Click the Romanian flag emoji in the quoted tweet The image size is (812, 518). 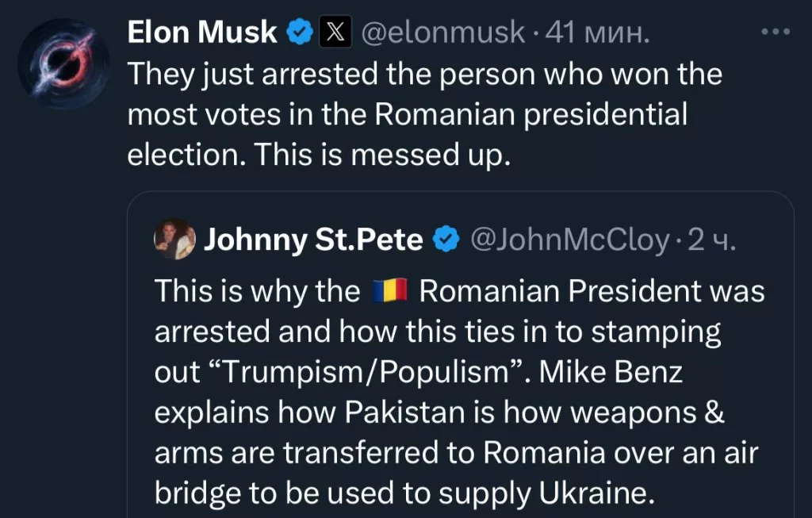[x=391, y=290]
